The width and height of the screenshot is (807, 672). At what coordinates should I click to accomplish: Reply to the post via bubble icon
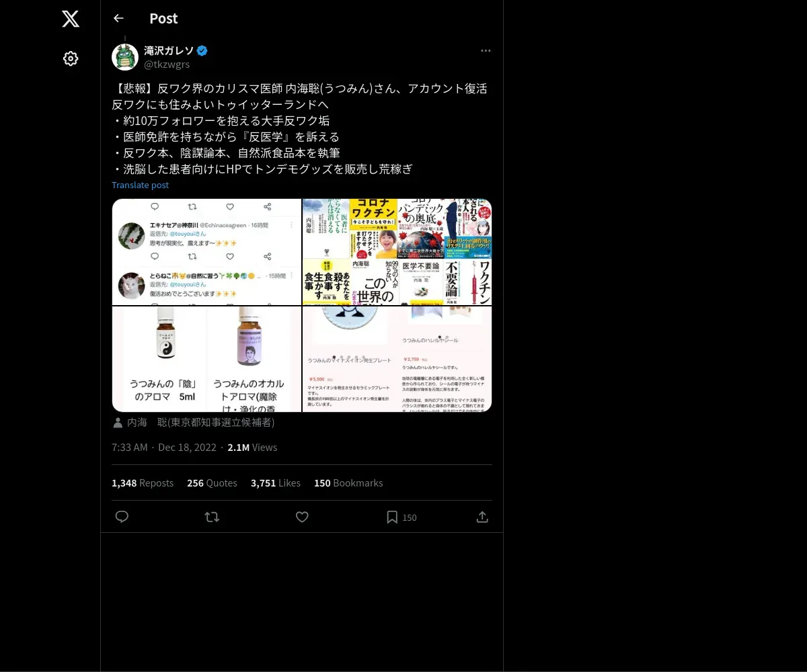(x=122, y=517)
